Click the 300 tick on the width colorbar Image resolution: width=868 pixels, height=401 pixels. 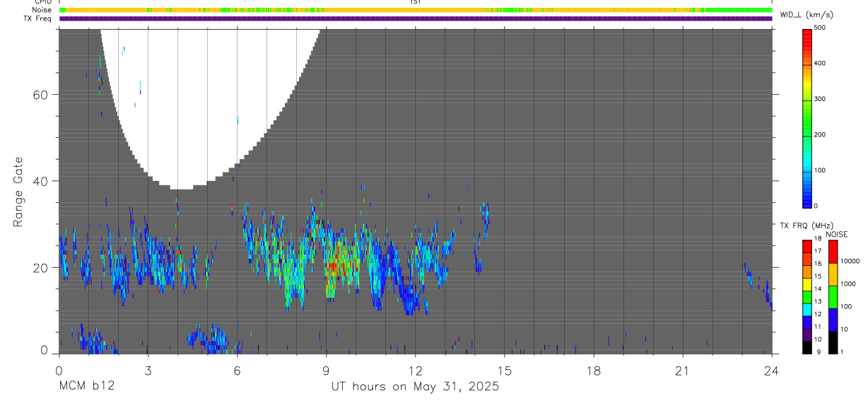coord(820,99)
